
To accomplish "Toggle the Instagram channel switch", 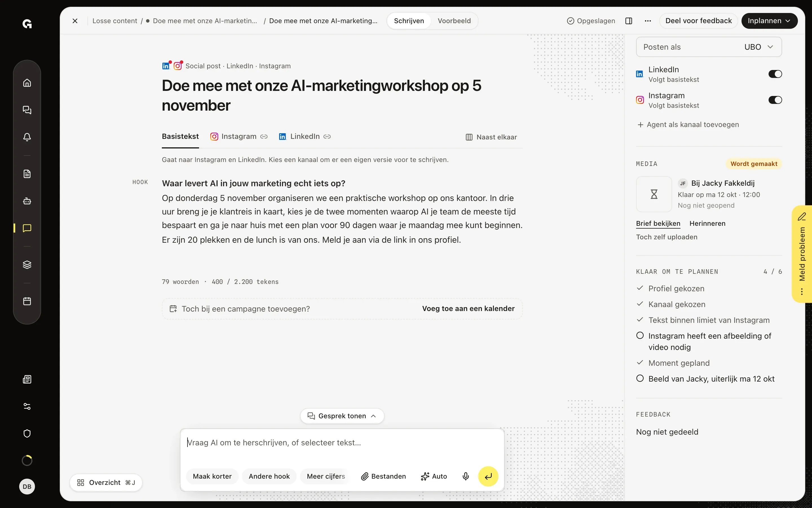I will (x=775, y=100).
